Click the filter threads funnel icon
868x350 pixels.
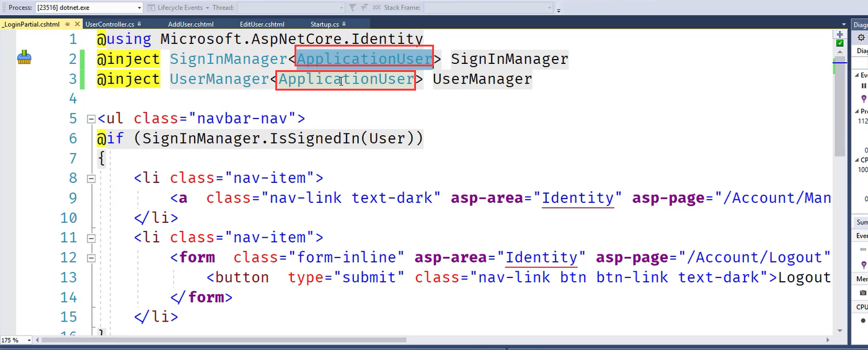(x=352, y=7)
